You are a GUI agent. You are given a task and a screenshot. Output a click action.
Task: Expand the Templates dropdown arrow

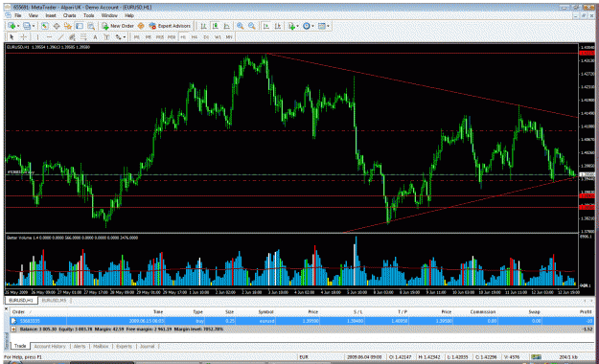pos(328,26)
